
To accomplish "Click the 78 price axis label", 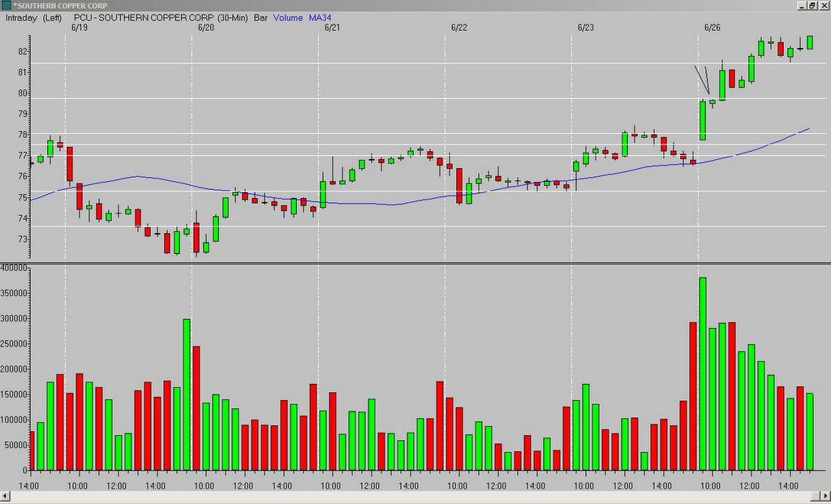I will click(22, 135).
